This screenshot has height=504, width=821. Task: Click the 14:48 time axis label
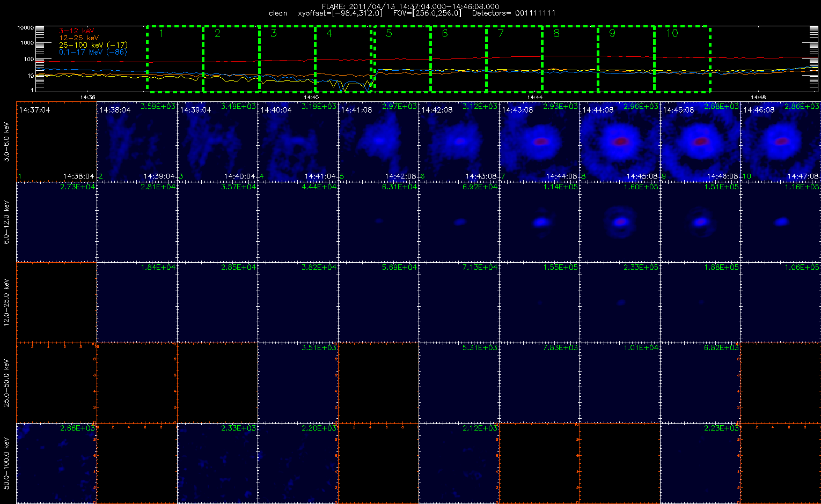(758, 98)
